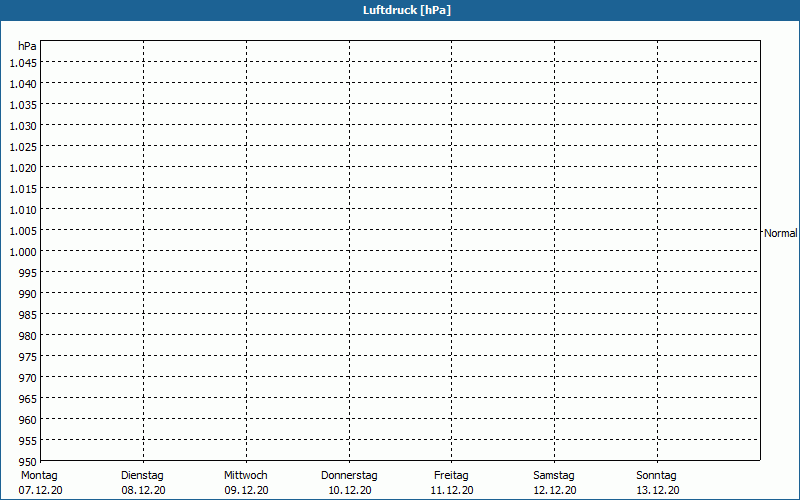Click the 985 y-axis value

pos(27,315)
